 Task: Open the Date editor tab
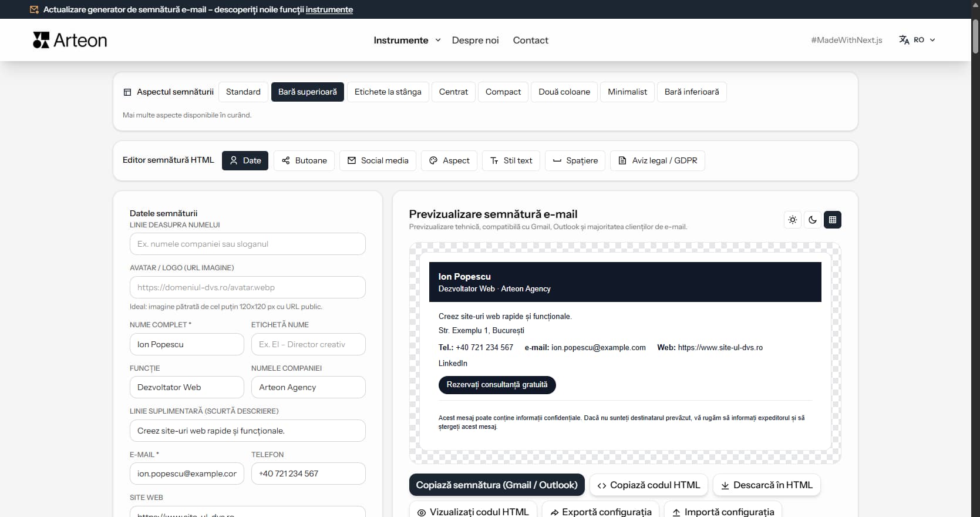point(245,160)
